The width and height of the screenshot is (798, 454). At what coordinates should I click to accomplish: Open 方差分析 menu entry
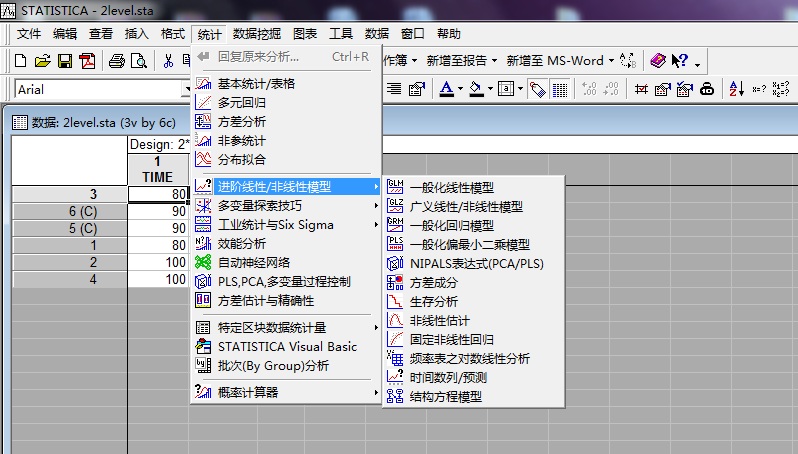pyautogui.click(x=287, y=122)
